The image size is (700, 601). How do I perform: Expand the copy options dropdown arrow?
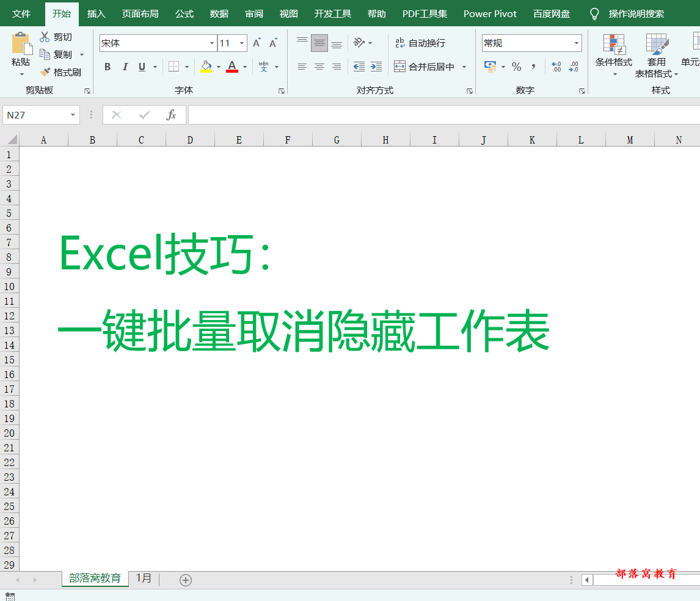[82, 54]
